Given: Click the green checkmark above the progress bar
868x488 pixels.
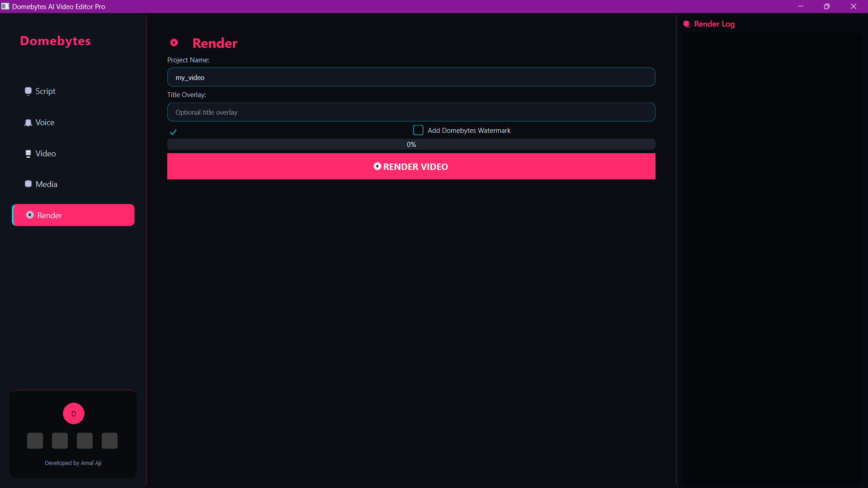Looking at the screenshot, I should [x=174, y=132].
